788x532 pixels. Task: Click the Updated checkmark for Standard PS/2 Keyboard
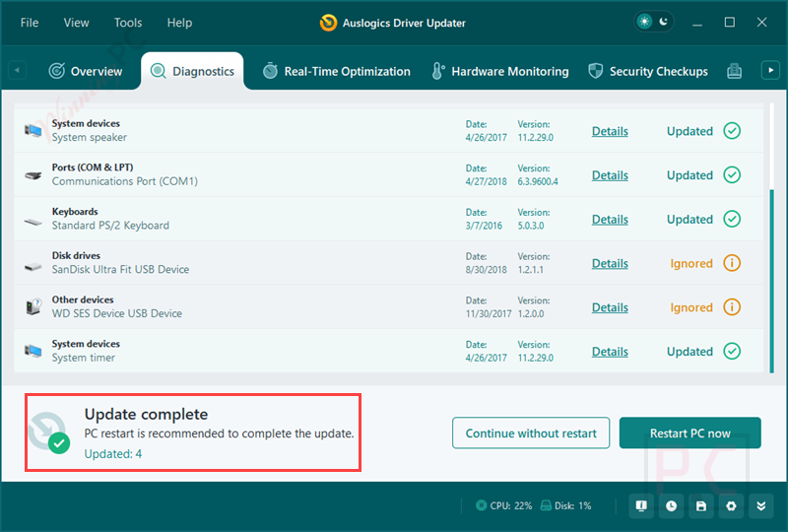coord(732,219)
